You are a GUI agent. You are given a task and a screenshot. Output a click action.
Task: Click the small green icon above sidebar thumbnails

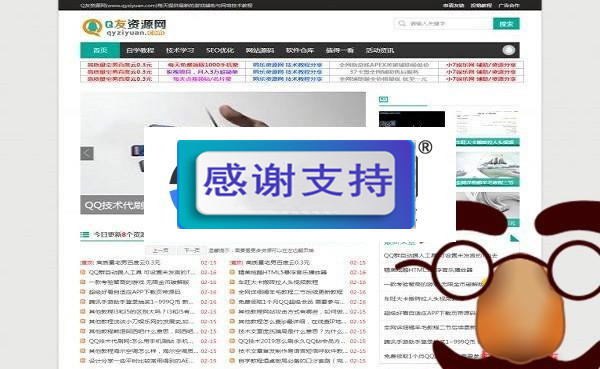383,100
